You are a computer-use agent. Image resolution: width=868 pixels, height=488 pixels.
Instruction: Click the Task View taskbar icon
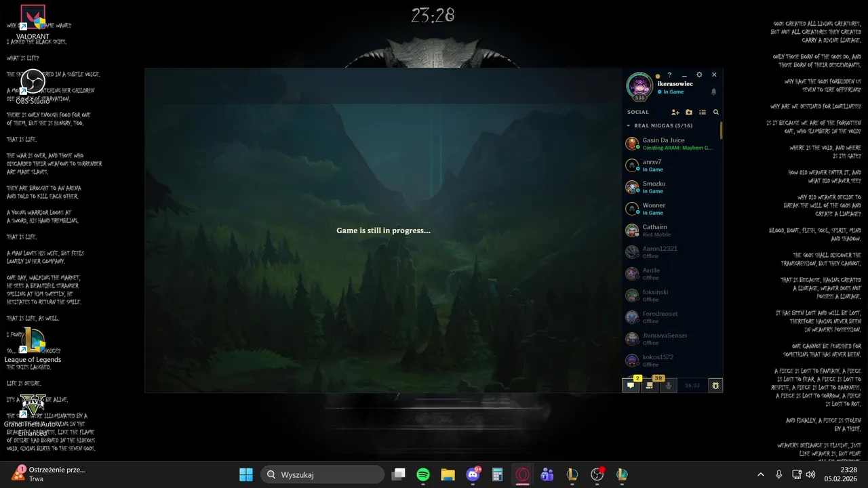(x=399, y=474)
